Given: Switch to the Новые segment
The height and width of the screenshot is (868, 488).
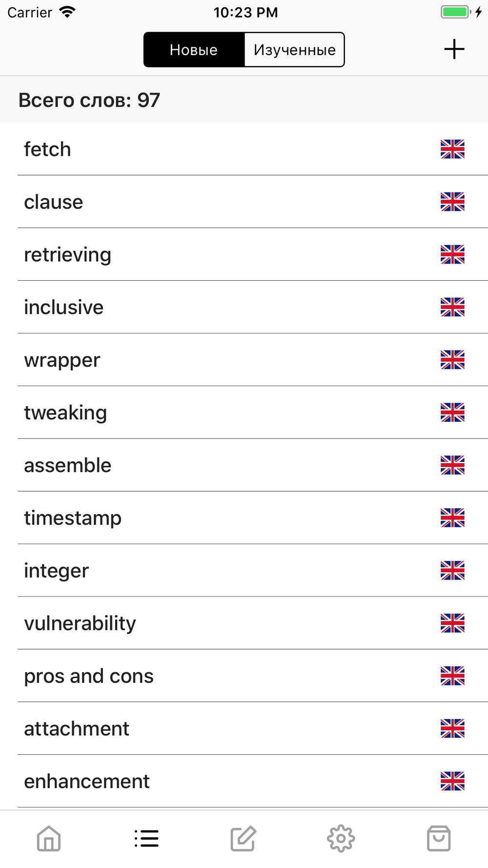Looking at the screenshot, I should 194,50.
